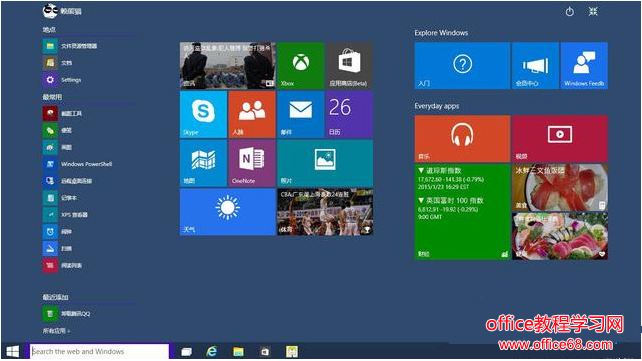Open the Mail envelope tile

tap(301, 114)
